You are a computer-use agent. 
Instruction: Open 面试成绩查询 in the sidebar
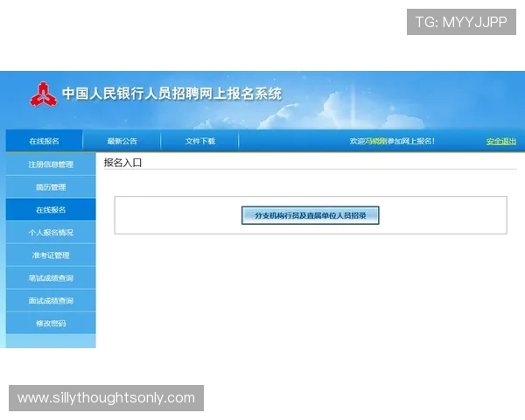pyautogui.click(x=51, y=300)
